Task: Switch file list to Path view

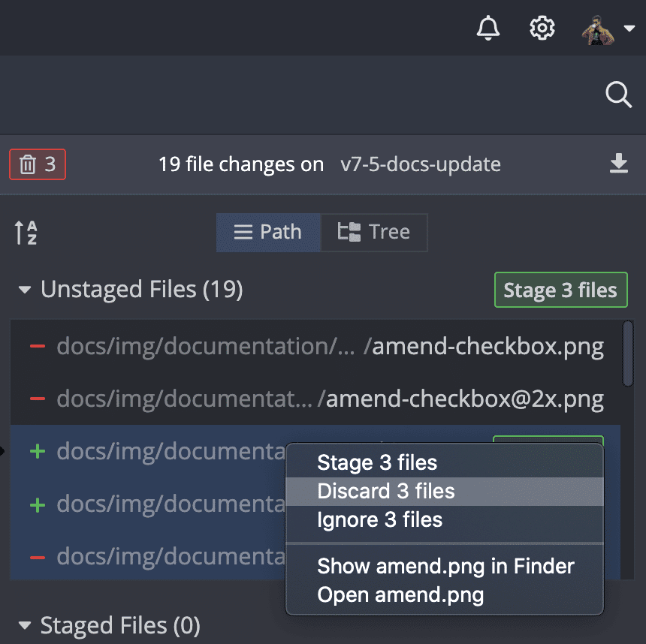Action: coord(268,232)
